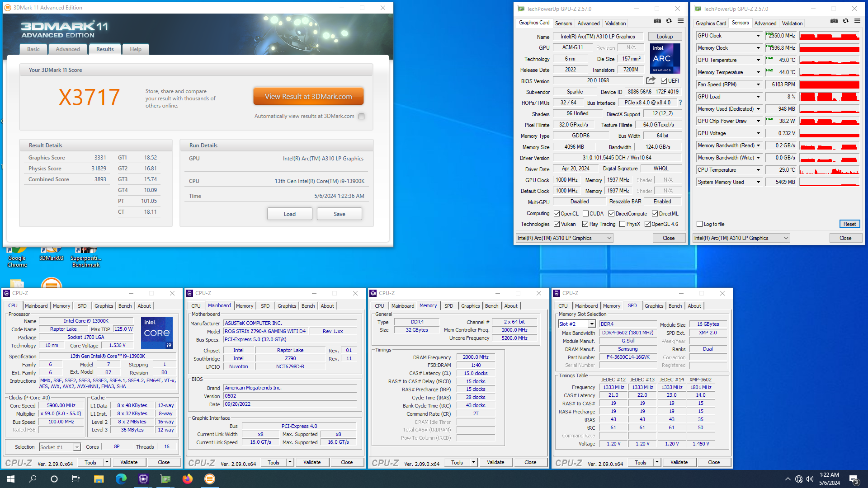Switch to the Basic tab in 3DMark 11
Image resolution: width=868 pixels, height=488 pixels.
coord(33,49)
